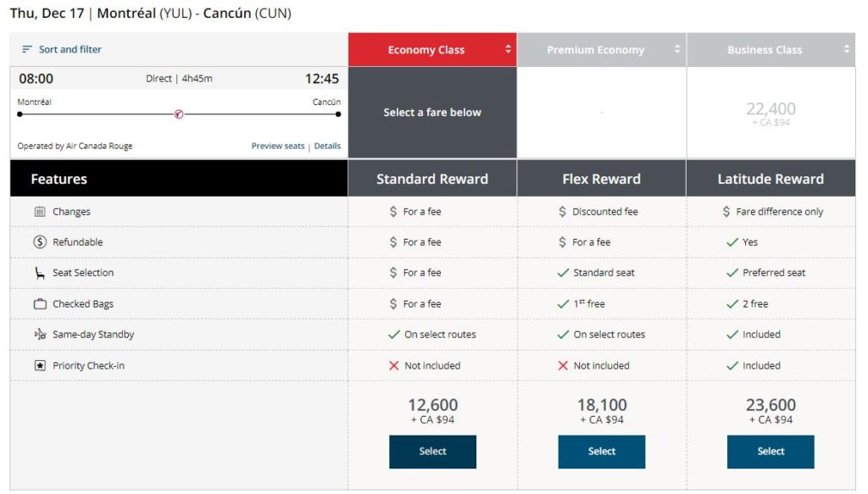The width and height of the screenshot is (868, 494).
Task: Open the Preview seats link
Action: 277,145
